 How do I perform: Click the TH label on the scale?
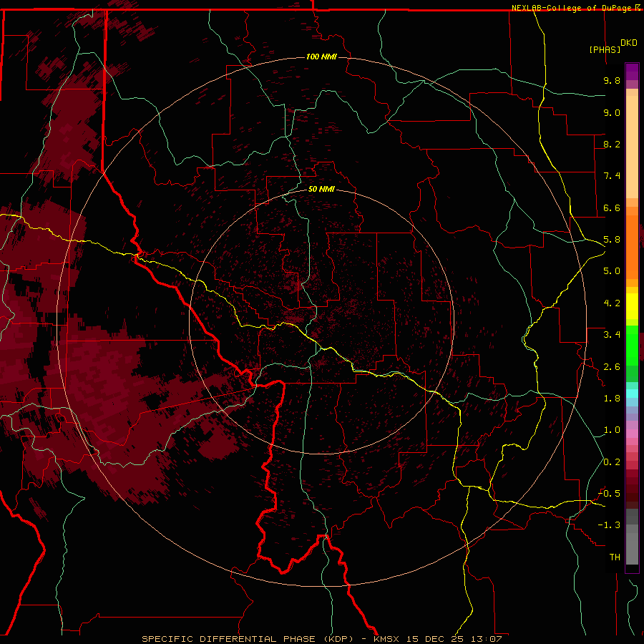pos(615,557)
